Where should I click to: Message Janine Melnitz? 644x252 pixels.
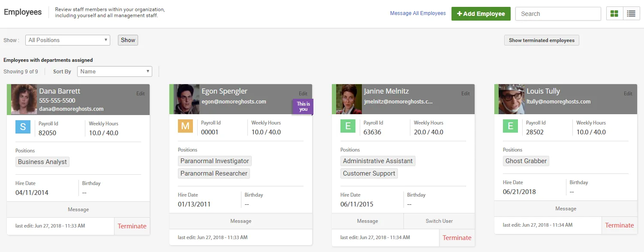coord(368,221)
